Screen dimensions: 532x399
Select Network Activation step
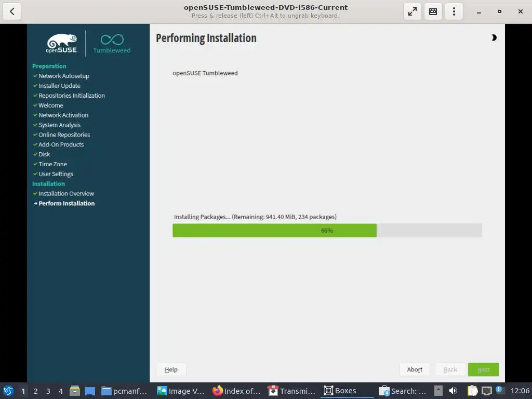click(x=63, y=115)
